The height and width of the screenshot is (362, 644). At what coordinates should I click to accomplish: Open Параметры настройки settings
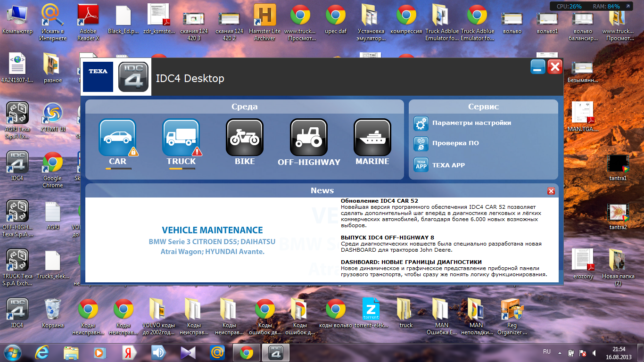pyautogui.click(x=471, y=123)
